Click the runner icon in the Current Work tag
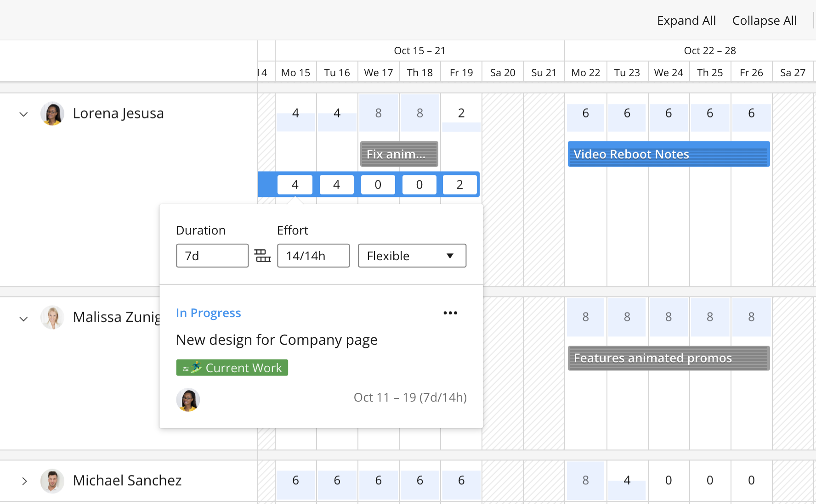This screenshot has width=816, height=504. coord(195,367)
